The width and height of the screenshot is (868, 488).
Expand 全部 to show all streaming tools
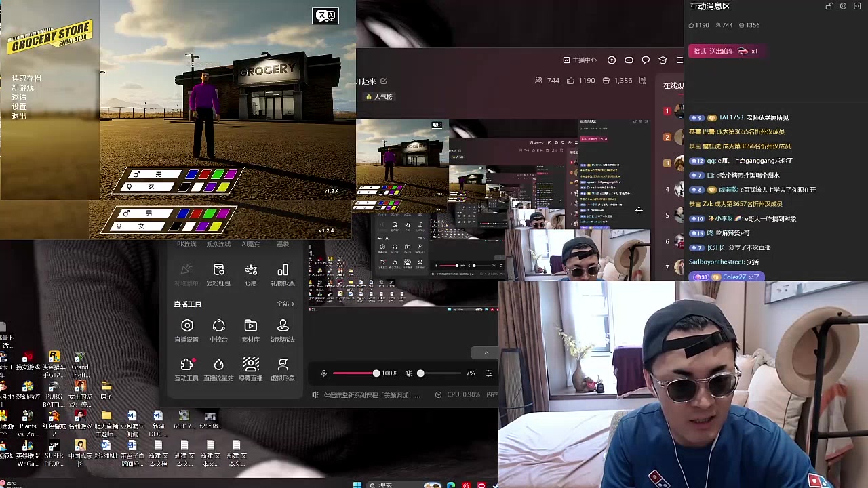[285, 304]
